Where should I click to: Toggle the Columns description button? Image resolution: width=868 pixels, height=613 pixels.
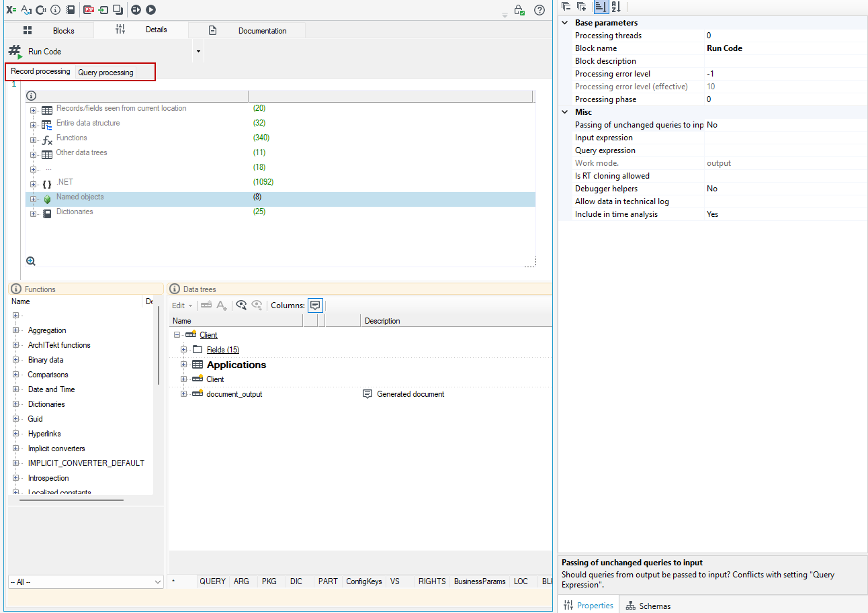(x=315, y=305)
